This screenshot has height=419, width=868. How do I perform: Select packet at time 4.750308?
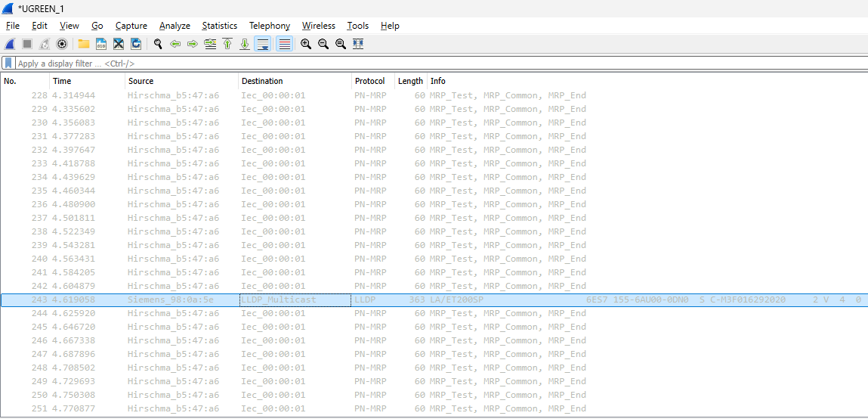[x=434, y=395]
